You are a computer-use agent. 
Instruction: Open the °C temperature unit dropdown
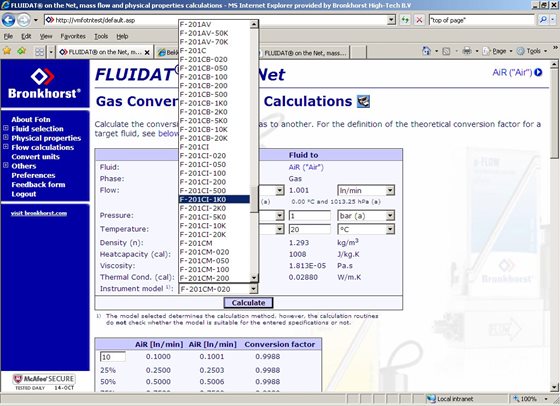pos(390,229)
